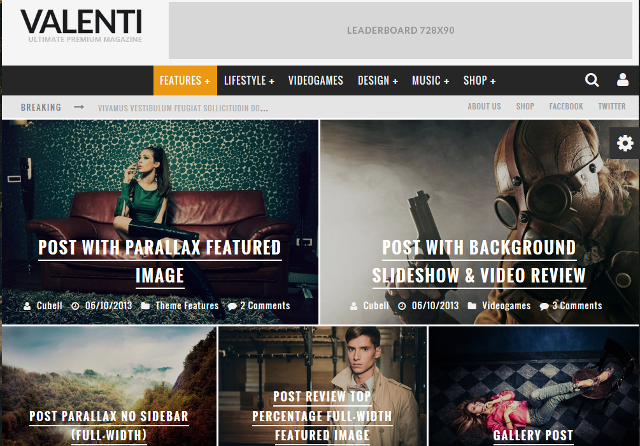Open the Videogames menu item
640x446 pixels.
click(x=316, y=80)
